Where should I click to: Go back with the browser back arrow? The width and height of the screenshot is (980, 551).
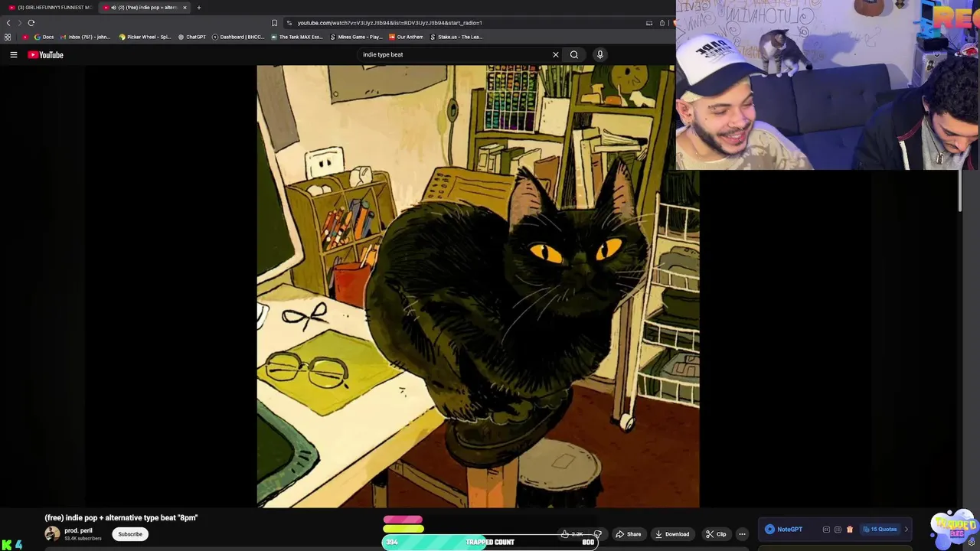[x=8, y=23]
